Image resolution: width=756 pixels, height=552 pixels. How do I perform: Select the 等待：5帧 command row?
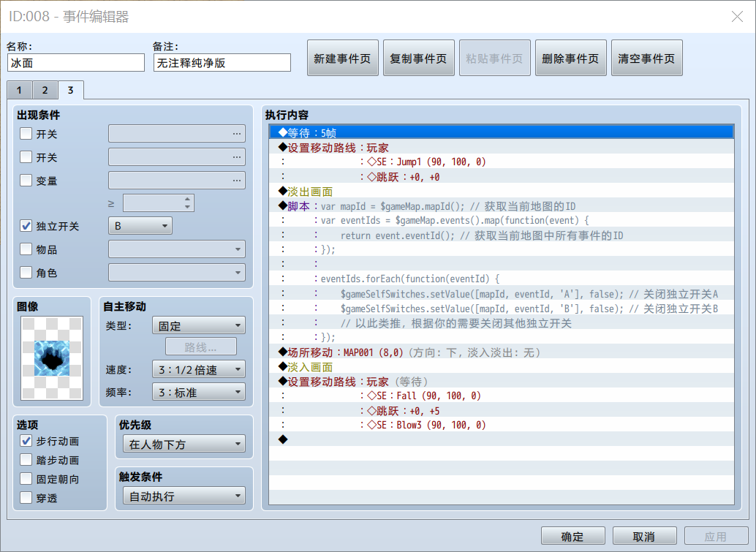pyautogui.click(x=502, y=132)
